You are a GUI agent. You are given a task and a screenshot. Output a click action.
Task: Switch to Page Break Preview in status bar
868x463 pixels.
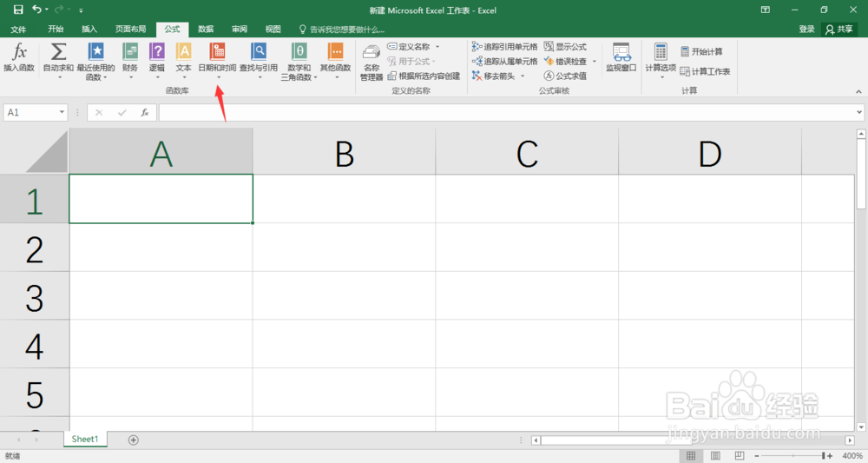click(739, 456)
